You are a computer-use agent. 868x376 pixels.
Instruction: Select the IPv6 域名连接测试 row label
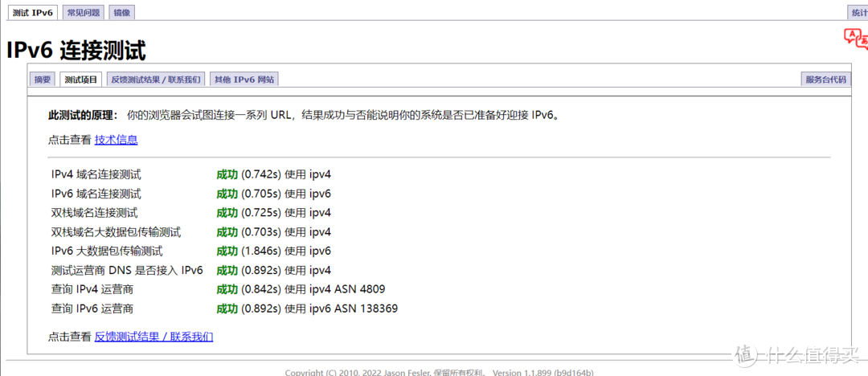[96, 194]
